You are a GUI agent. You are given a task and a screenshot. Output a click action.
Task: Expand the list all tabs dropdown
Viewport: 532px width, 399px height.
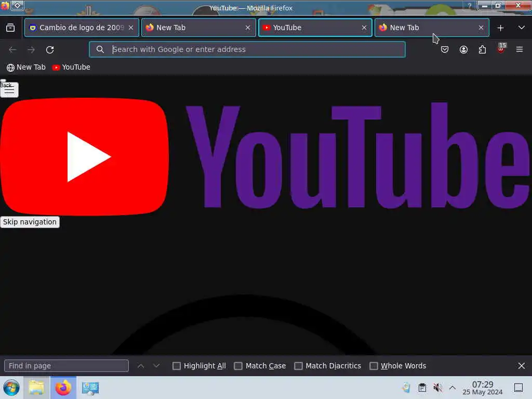(x=522, y=28)
